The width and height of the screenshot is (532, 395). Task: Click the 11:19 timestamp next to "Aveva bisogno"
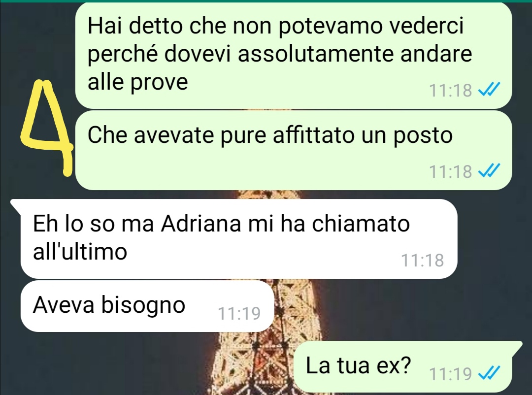239,313
